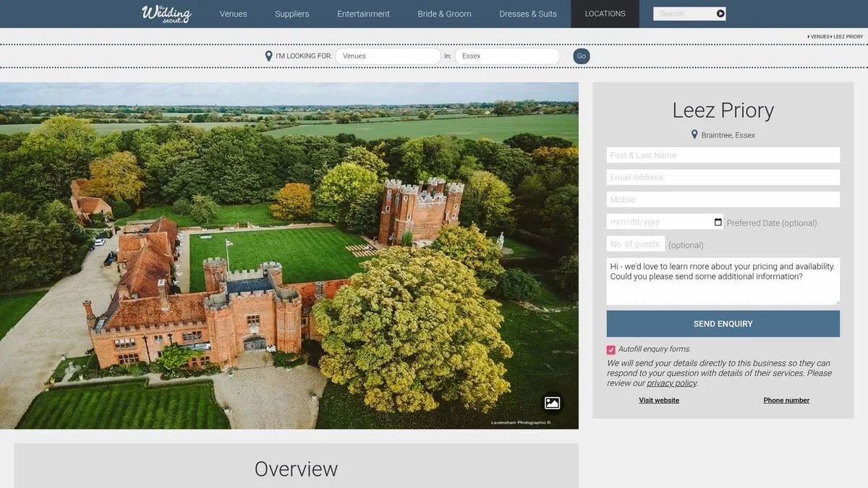Focus the Email Address field
Image resolution: width=868 pixels, height=488 pixels.
pos(723,177)
